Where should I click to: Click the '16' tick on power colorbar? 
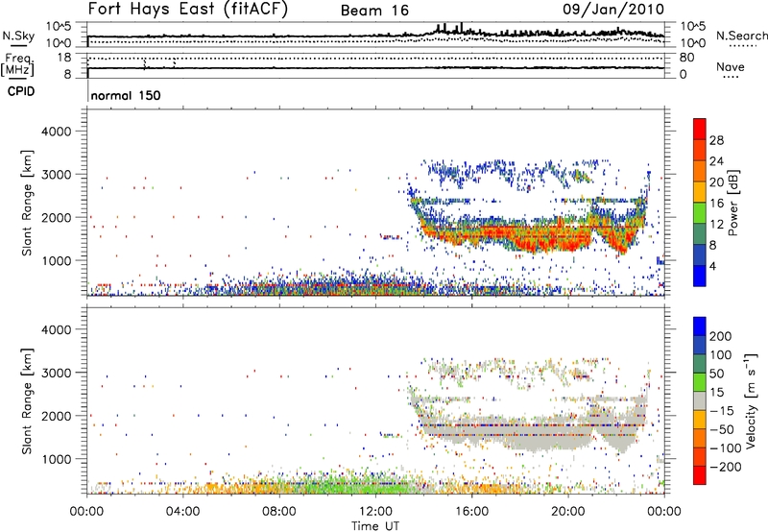click(x=716, y=204)
